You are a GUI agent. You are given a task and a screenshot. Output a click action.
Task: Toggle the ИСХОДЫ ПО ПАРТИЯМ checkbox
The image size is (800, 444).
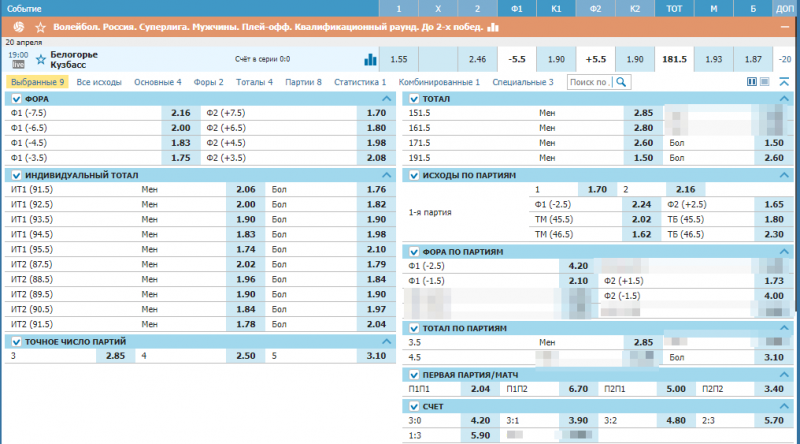coord(414,175)
